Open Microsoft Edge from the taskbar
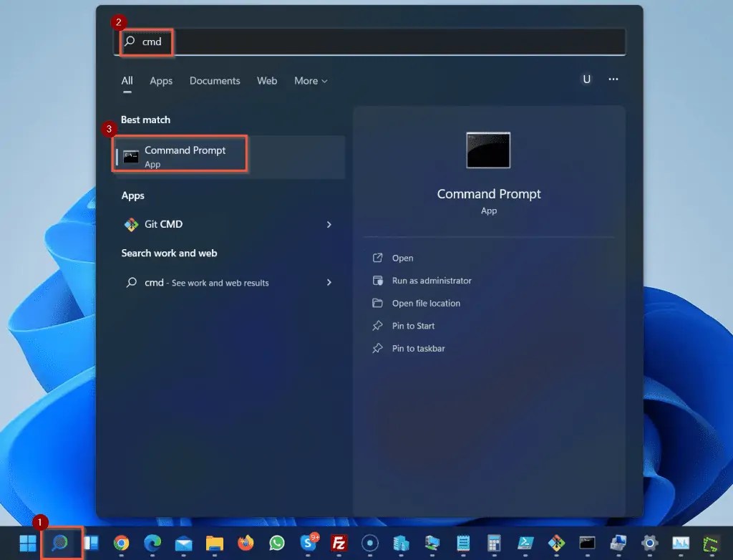The width and height of the screenshot is (733, 560). tap(152, 544)
